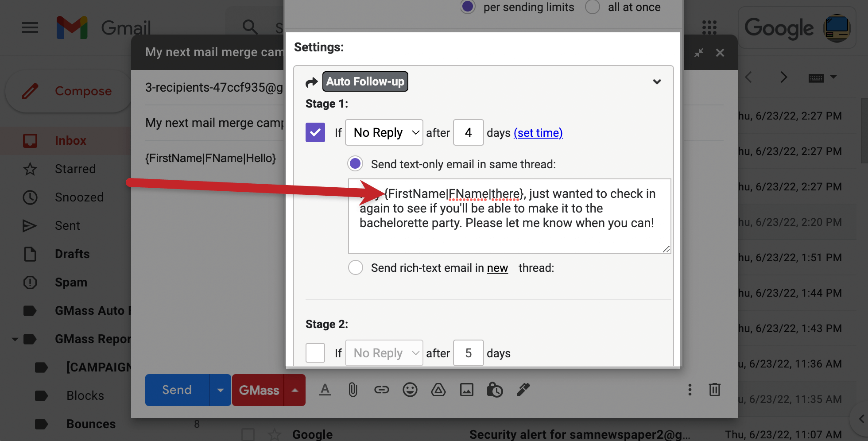Select the Google Security alert email checkbox
Viewport: 868px width, 441px height.
coord(248,434)
